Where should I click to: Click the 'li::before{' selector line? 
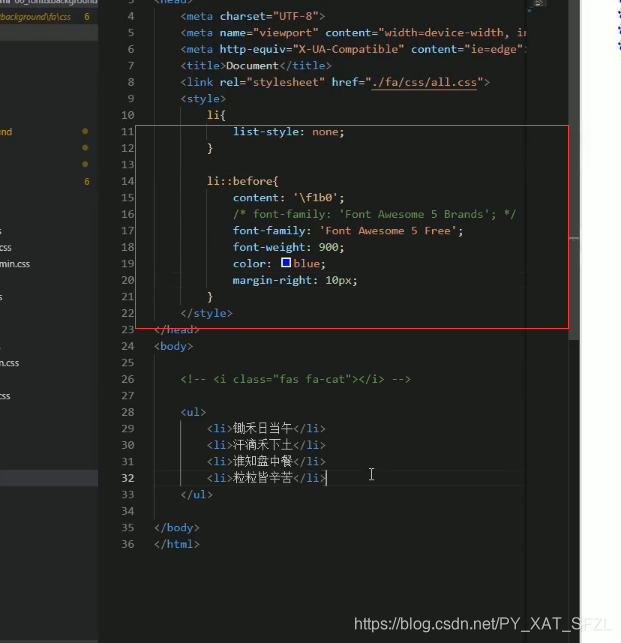(243, 181)
